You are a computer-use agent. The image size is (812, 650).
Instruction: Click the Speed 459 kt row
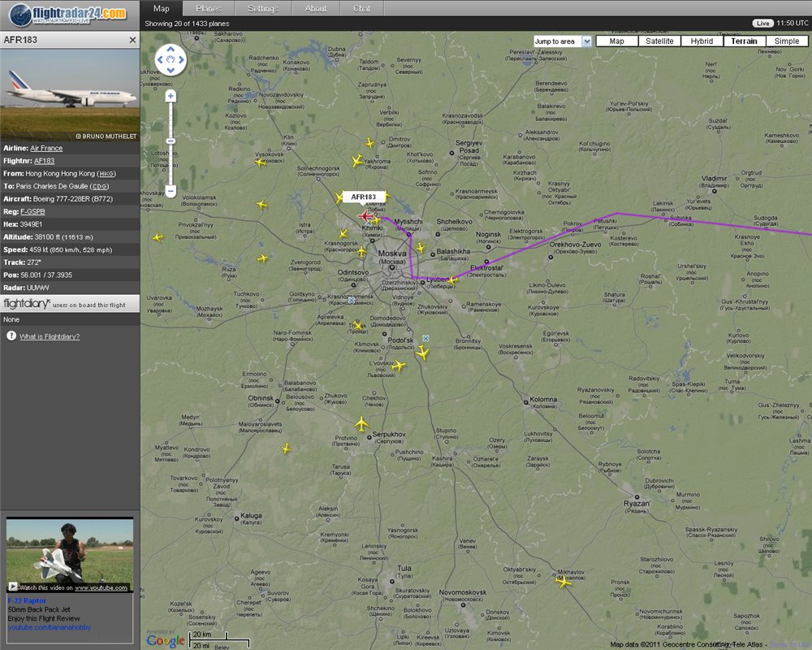[x=70, y=249]
